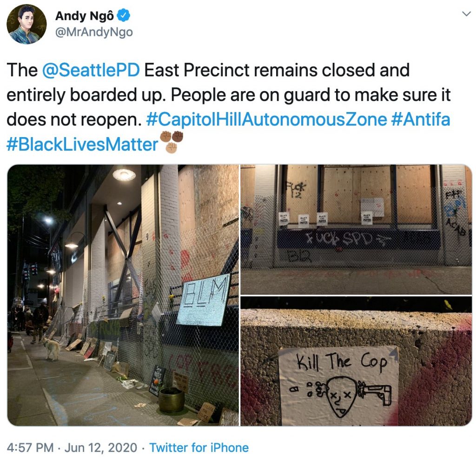476x463 pixels.
Task: Open the @SeattlePD mention
Action: pos(91,70)
